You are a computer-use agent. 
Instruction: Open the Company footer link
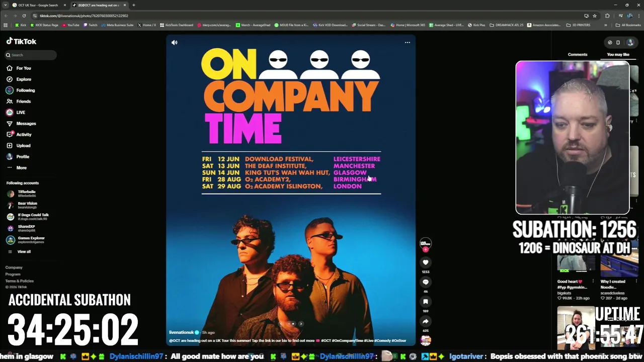[14, 267]
